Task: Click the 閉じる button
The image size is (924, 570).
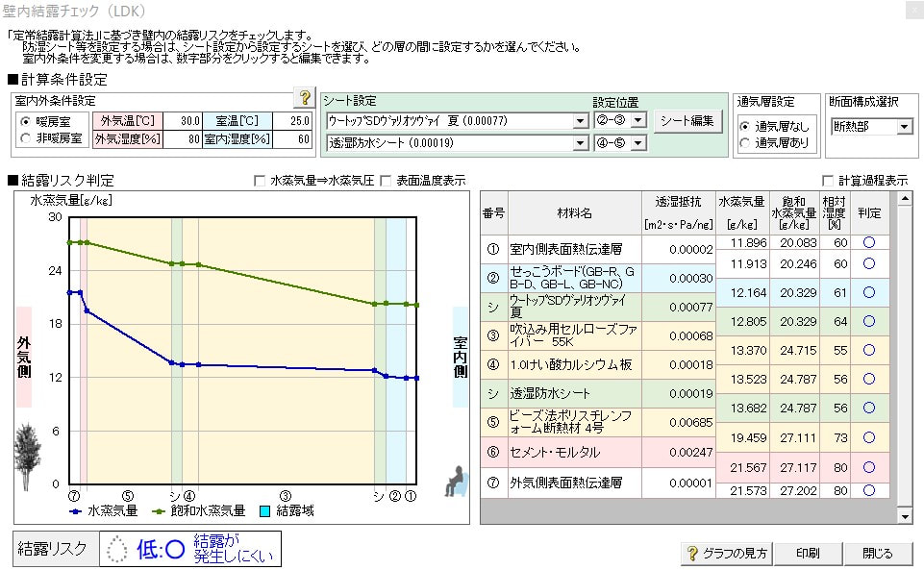Action: coord(878,554)
